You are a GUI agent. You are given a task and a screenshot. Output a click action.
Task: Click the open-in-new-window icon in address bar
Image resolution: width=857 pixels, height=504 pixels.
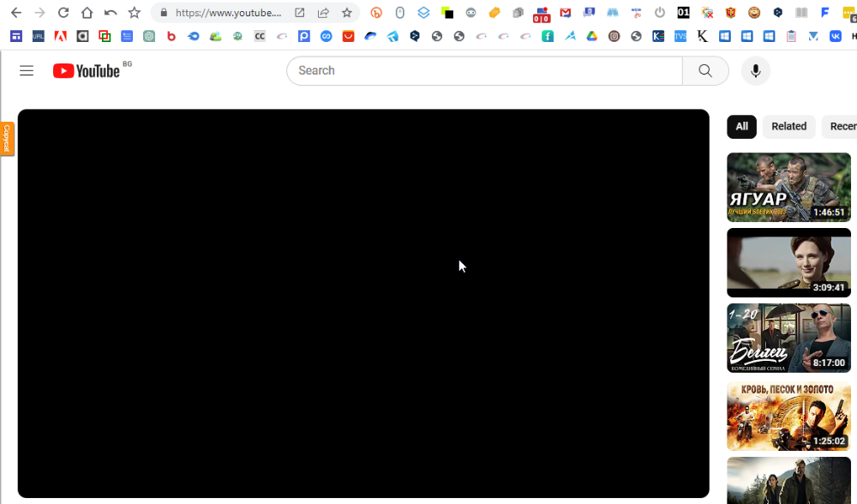point(299,13)
